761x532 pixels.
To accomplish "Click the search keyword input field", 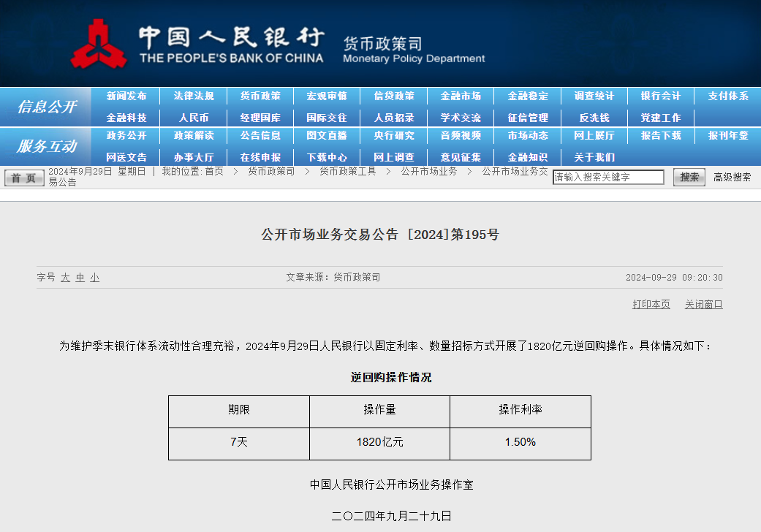I will [608, 178].
